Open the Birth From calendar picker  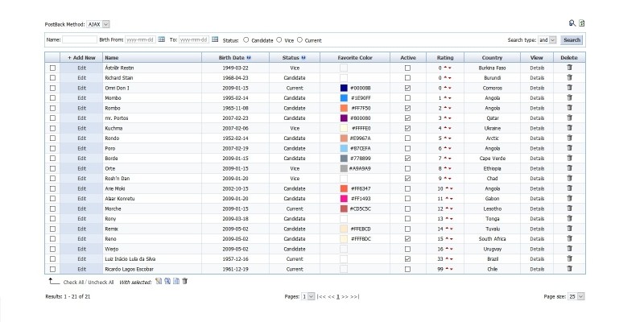click(161, 39)
